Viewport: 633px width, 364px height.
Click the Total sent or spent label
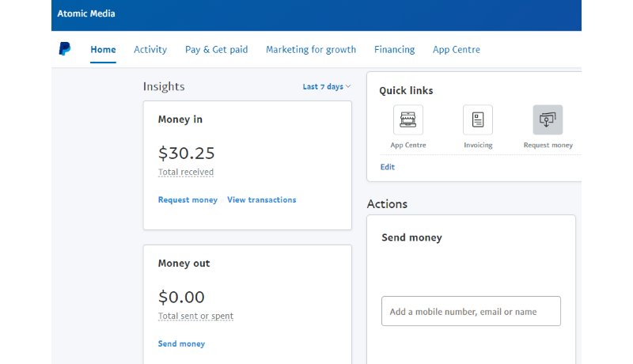[195, 316]
